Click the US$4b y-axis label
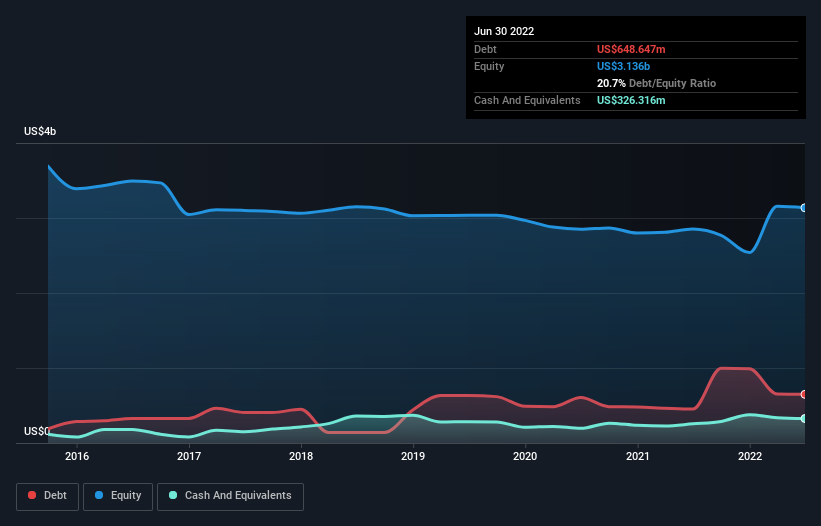 [x=40, y=131]
